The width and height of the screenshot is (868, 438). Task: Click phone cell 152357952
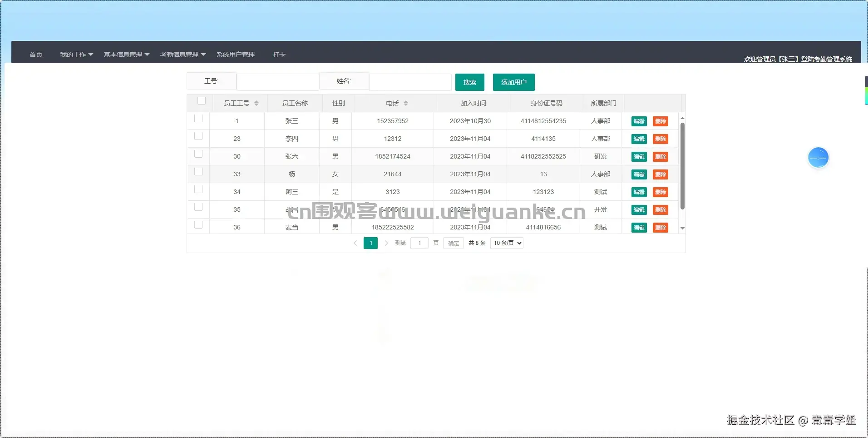[x=393, y=121]
